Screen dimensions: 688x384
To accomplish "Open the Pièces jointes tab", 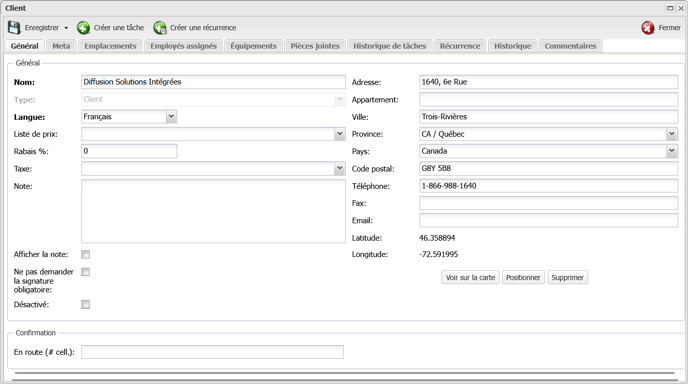I will pos(315,46).
